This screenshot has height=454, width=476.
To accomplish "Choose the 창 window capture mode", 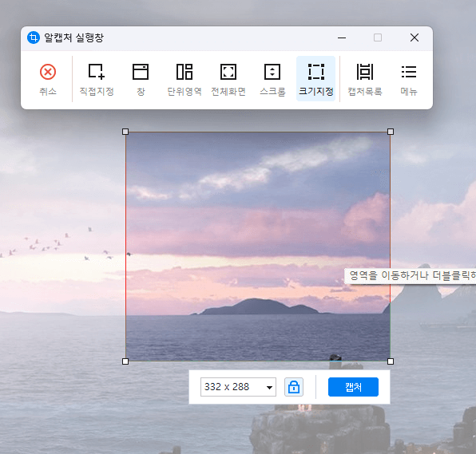I will coord(141,79).
